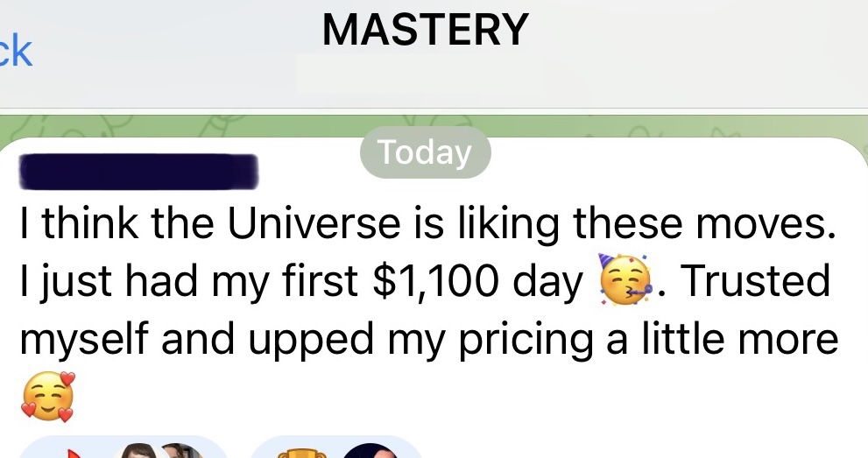
Task: Tap the Today date badge
Action: pyautogui.click(x=425, y=152)
